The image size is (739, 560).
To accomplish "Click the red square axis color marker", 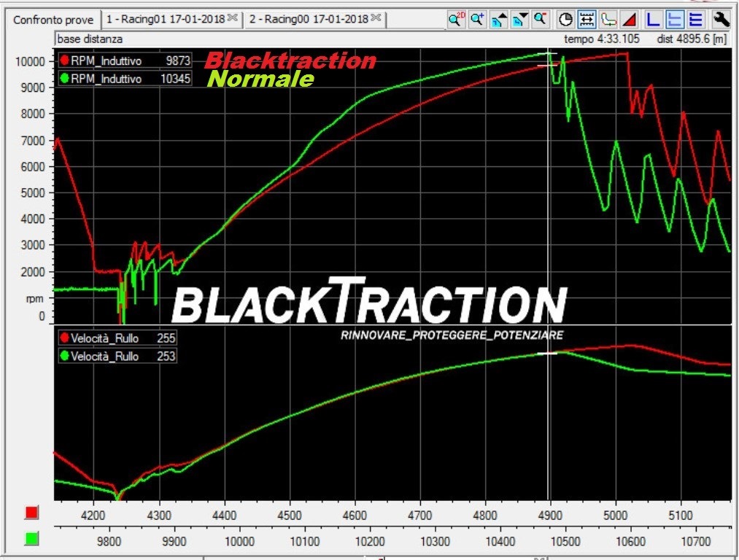I will pos(31,513).
